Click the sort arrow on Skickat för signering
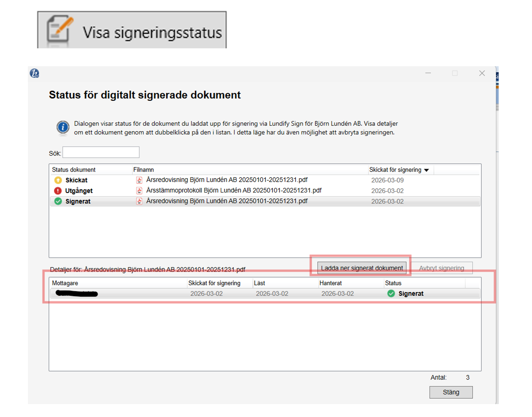 [x=426, y=170]
